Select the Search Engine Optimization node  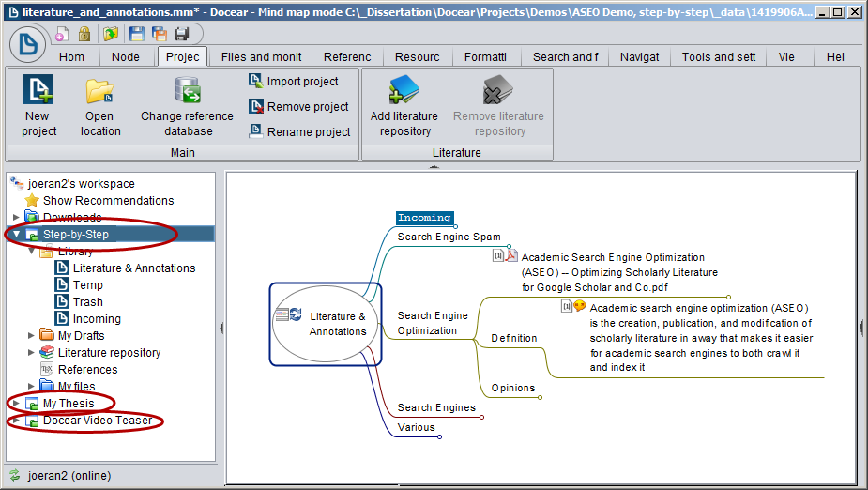[x=433, y=323]
